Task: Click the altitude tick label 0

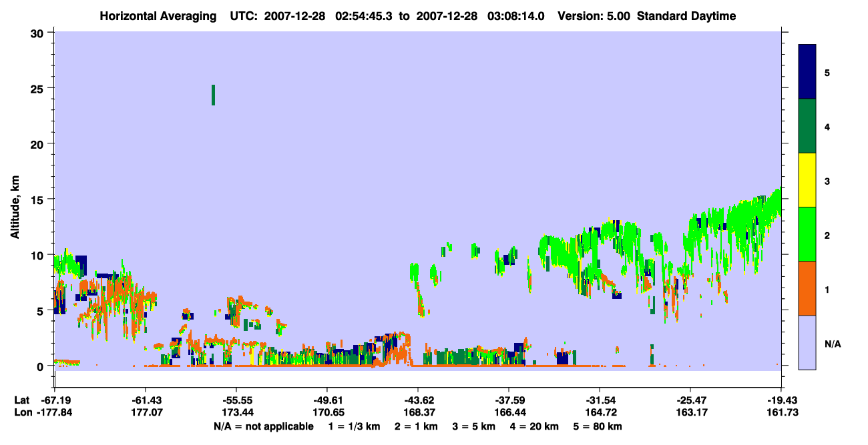Action: pos(42,366)
